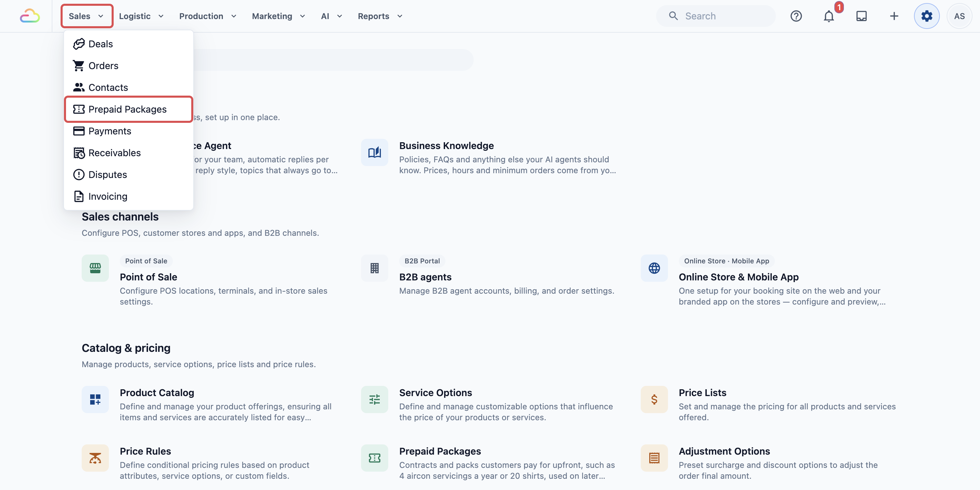Open the AS user avatar

coord(960,16)
